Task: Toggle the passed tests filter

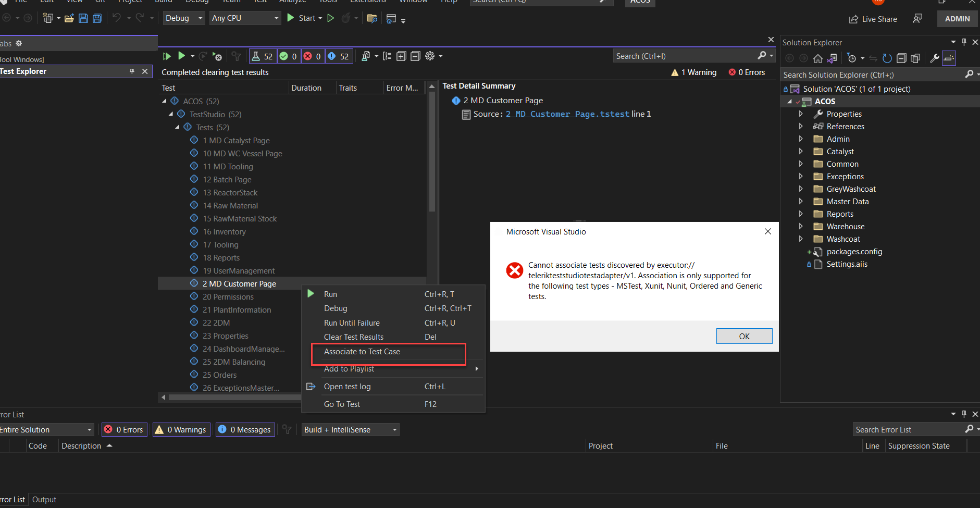Action: tap(288, 56)
